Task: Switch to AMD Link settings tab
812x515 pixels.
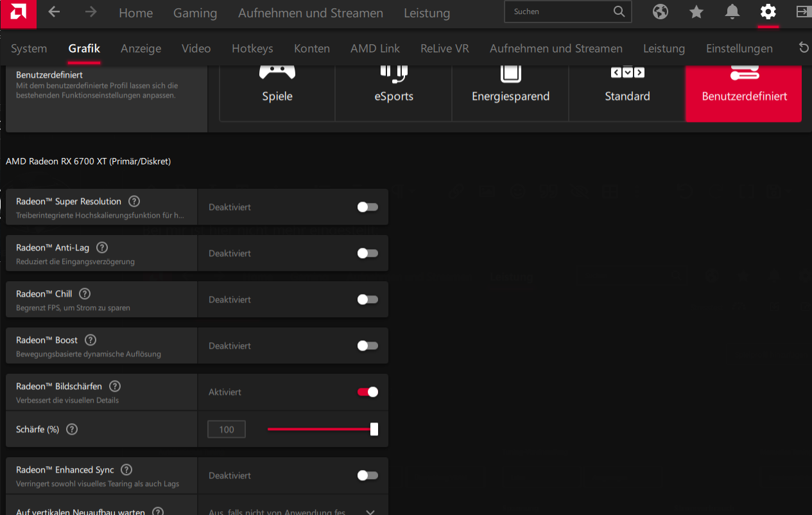Action: pos(375,48)
